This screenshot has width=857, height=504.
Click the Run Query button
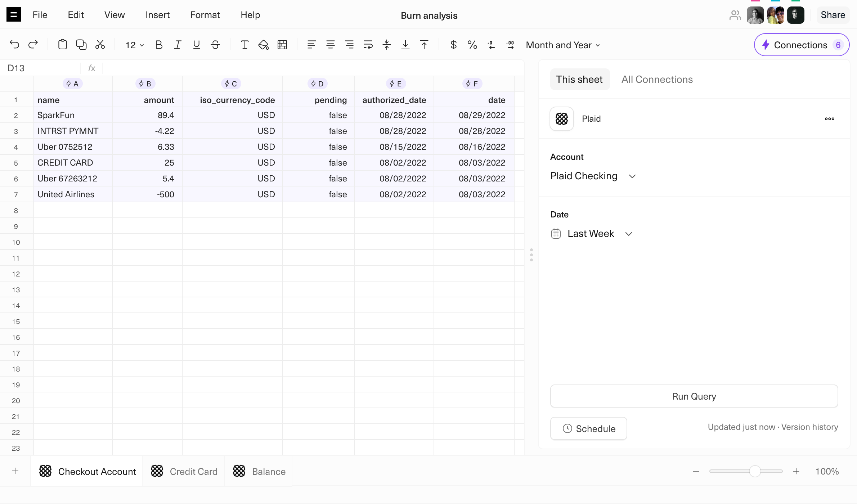click(694, 396)
